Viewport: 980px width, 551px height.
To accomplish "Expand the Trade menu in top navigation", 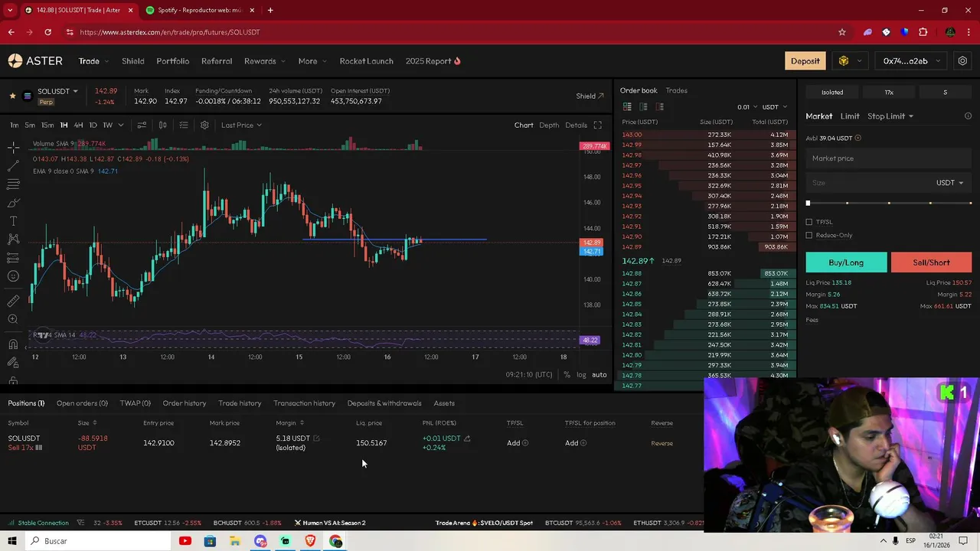I will pyautogui.click(x=93, y=61).
